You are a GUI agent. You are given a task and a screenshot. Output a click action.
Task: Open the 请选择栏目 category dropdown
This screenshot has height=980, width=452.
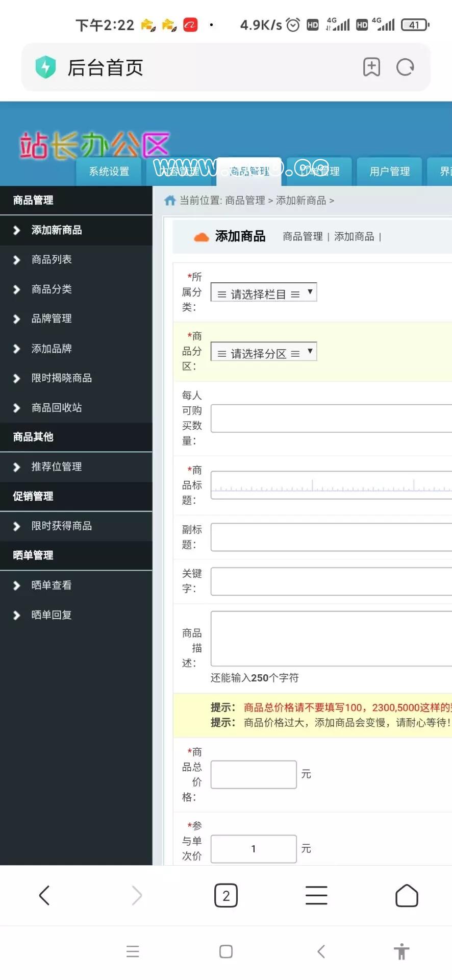264,293
